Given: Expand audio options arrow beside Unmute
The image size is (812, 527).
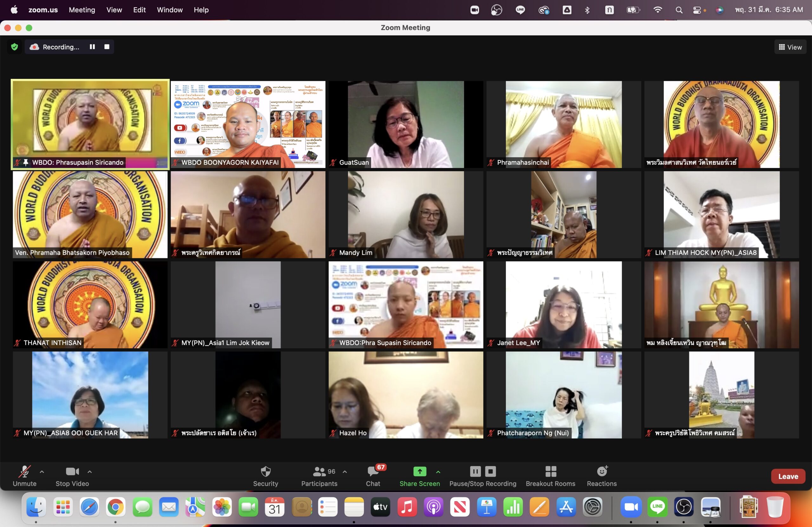Looking at the screenshot, I should [x=42, y=472].
